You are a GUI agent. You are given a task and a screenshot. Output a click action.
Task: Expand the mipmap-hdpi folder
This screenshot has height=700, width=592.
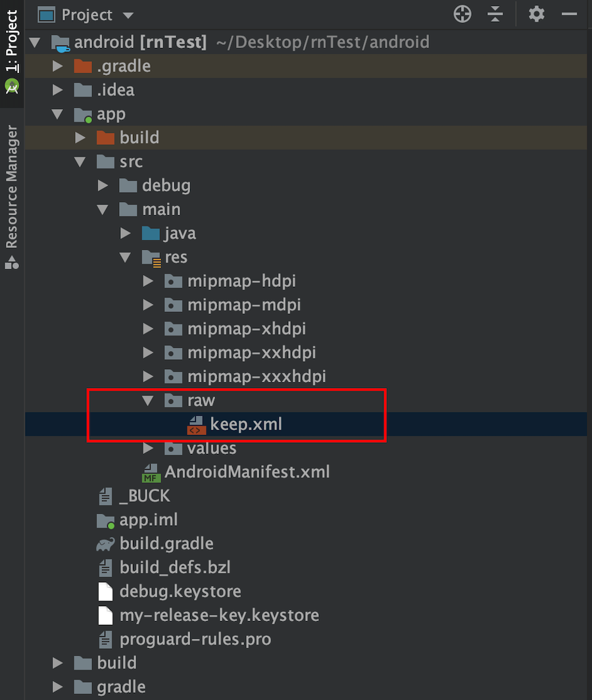point(149,282)
